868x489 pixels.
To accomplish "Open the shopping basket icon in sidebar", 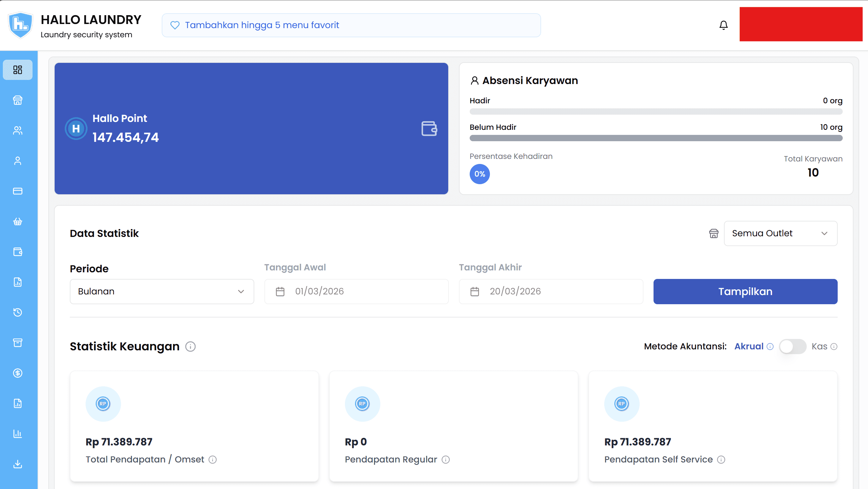I will (x=17, y=221).
